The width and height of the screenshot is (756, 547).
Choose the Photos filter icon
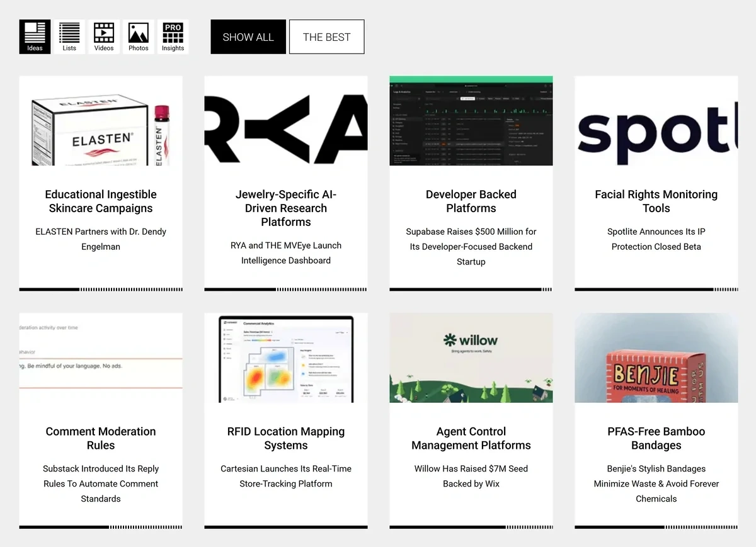tap(139, 37)
